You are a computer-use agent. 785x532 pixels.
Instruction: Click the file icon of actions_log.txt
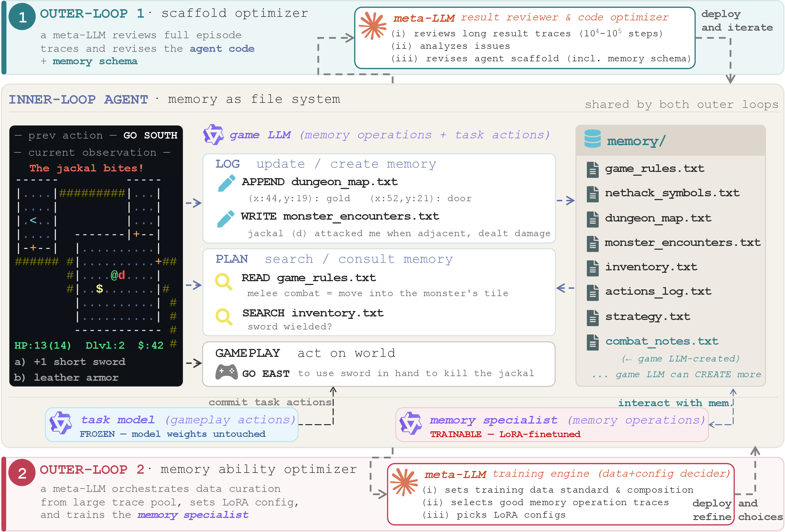(593, 293)
